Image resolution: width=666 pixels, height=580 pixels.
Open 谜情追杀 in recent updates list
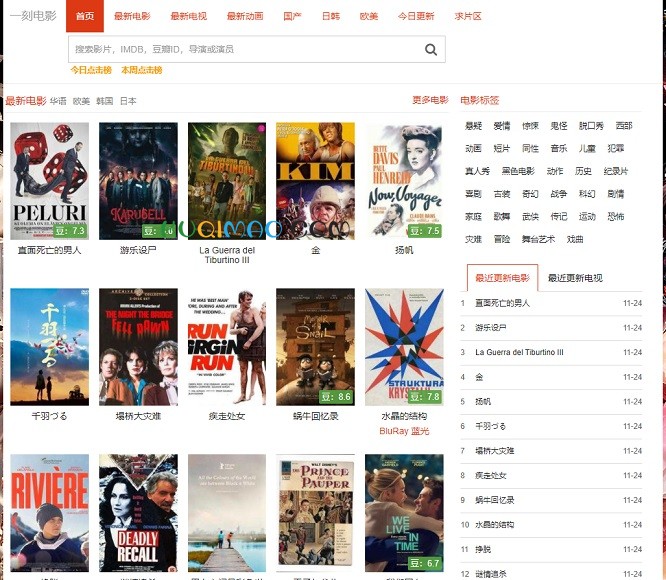(491, 574)
